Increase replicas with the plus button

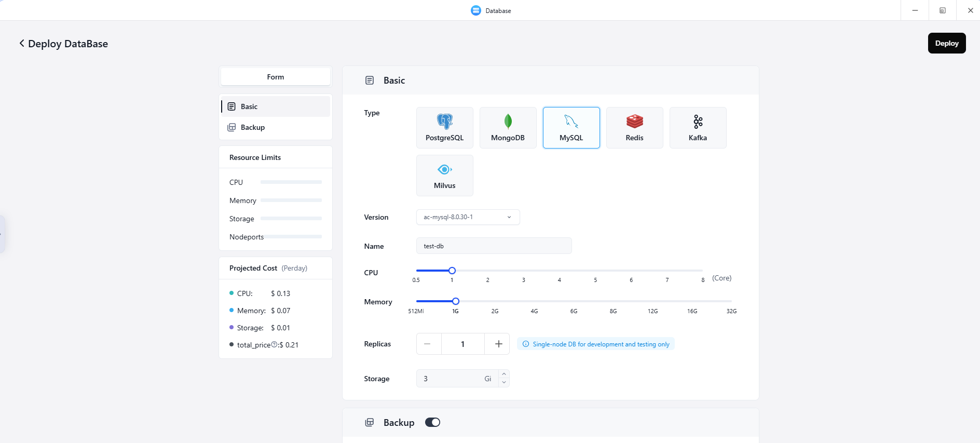(498, 344)
